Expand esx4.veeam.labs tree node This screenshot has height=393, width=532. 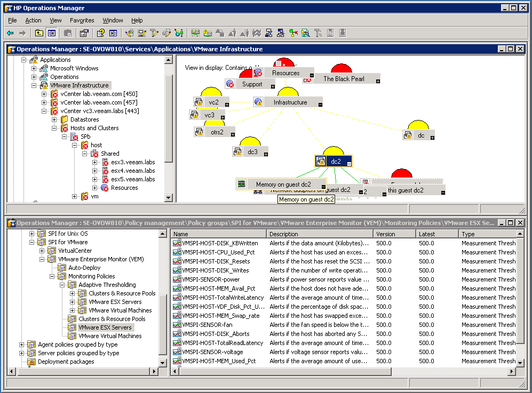click(x=95, y=171)
